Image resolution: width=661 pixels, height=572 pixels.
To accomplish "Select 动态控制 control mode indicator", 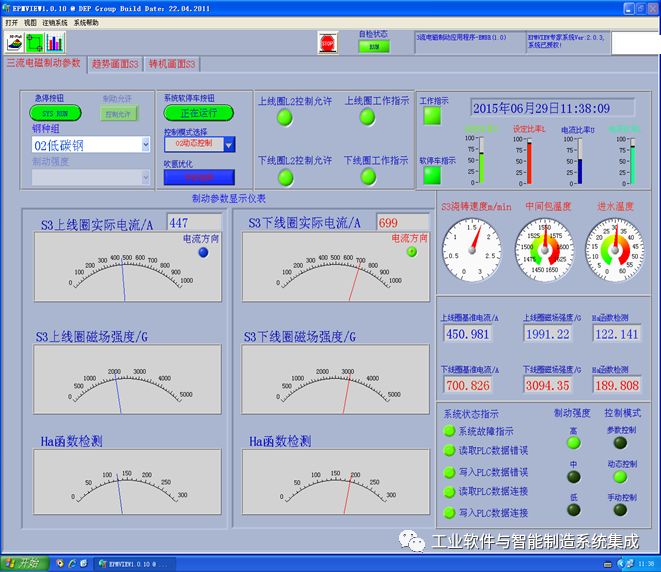I will point(620,477).
